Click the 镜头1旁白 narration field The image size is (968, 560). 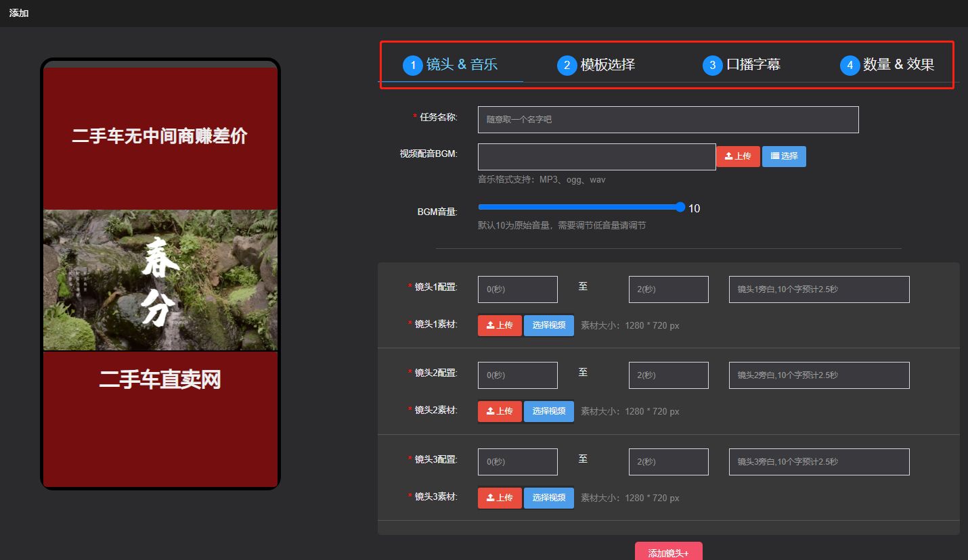click(818, 289)
